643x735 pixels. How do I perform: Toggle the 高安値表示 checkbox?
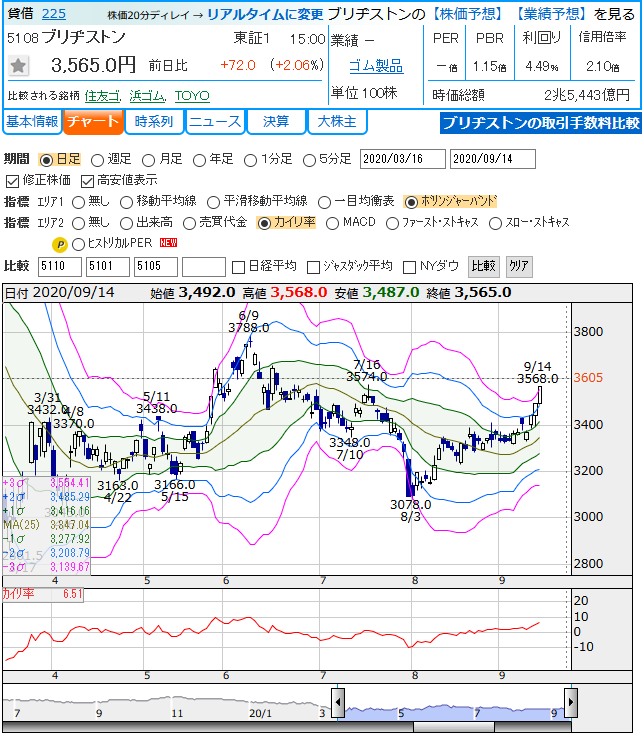[x=87, y=181]
